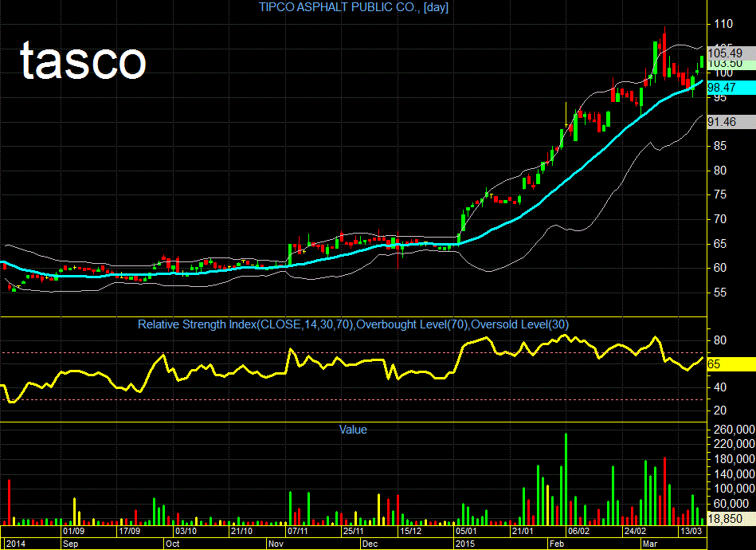
Task: Click the RSI axis label 80
Action: [720, 340]
